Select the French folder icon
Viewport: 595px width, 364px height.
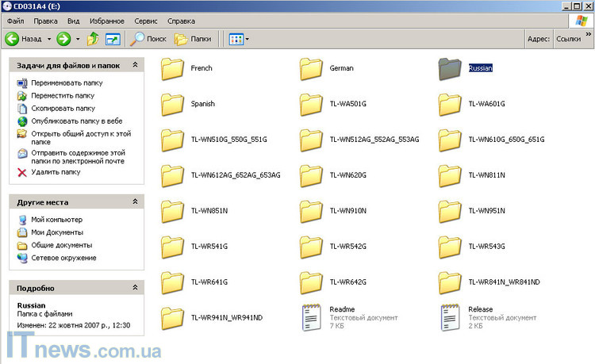tap(172, 69)
